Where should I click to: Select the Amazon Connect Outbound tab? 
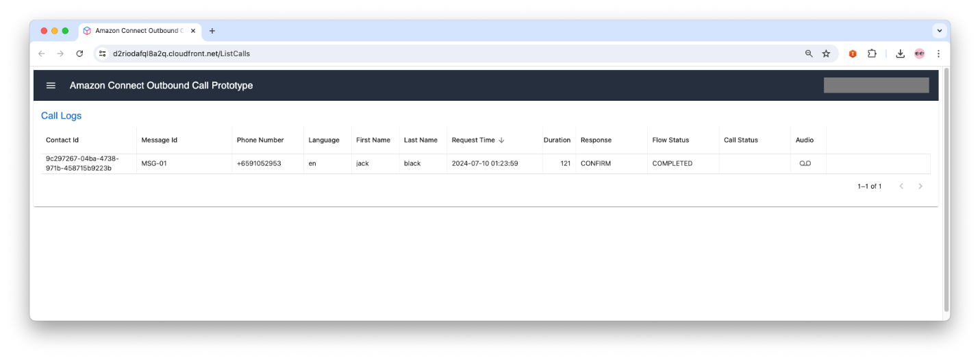pos(140,31)
